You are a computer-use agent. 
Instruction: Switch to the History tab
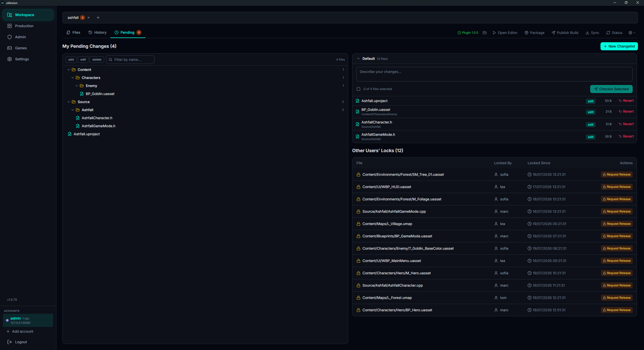click(98, 32)
